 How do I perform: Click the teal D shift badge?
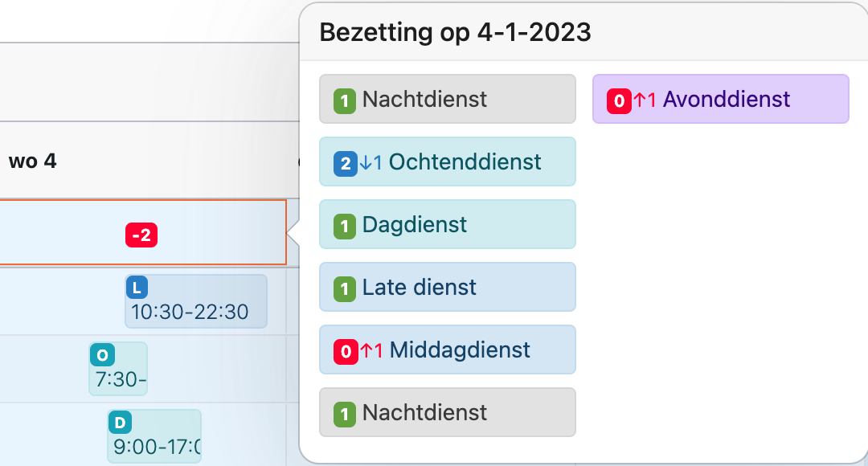pos(120,423)
